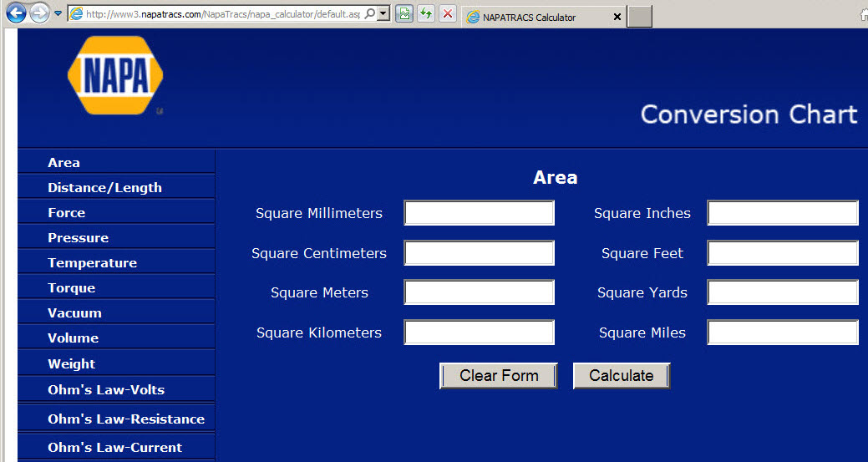This screenshot has height=462, width=868.
Task: Open the recent pages dropdown arrow
Action: tap(58, 14)
